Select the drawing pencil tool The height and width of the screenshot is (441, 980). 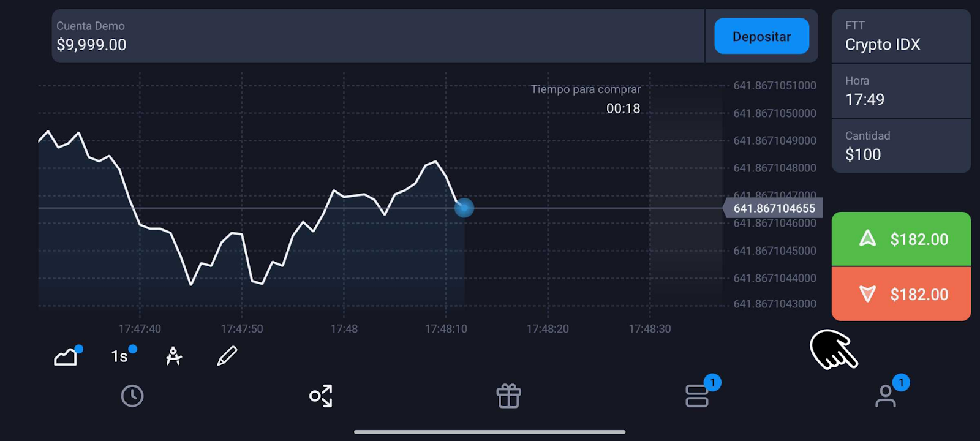click(227, 356)
